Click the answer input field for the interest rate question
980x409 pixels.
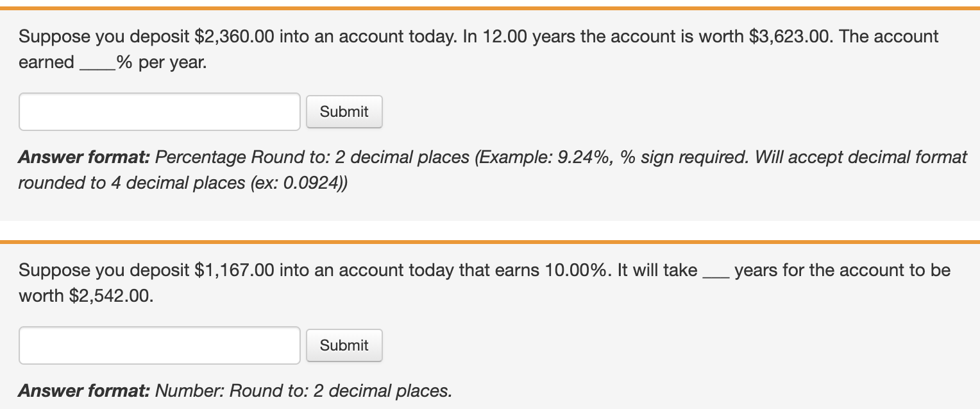click(159, 112)
